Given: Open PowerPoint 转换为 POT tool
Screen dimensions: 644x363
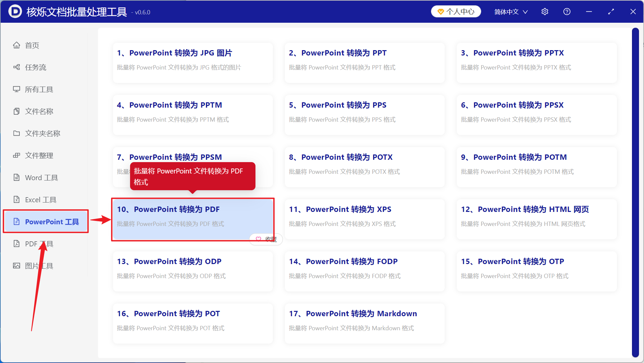Looking at the screenshot, I should pos(193,324).
